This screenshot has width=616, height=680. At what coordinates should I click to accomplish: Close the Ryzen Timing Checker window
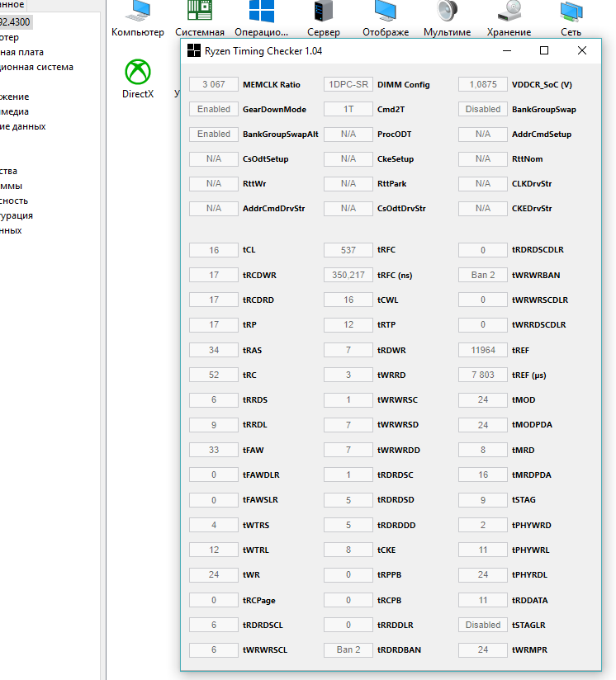click(582, 50)
